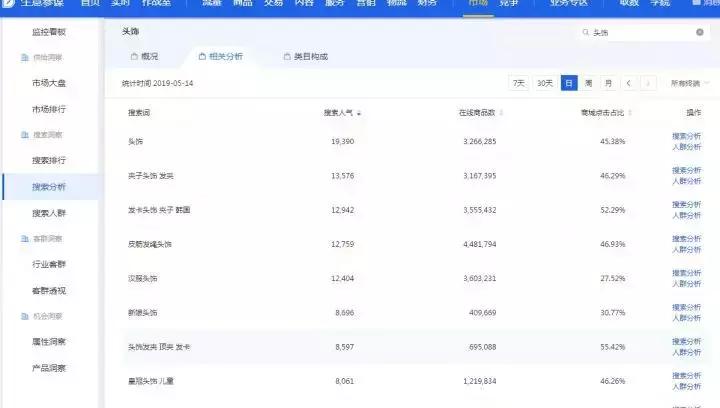Open the 业务专区 top navigation item
This screenshot has width=720, height=408.
pyautogui.click(x=569, y=3)
